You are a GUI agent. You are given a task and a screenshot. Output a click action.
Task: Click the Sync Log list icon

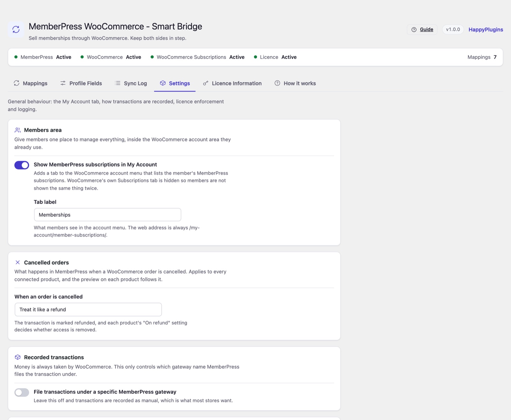118,83
